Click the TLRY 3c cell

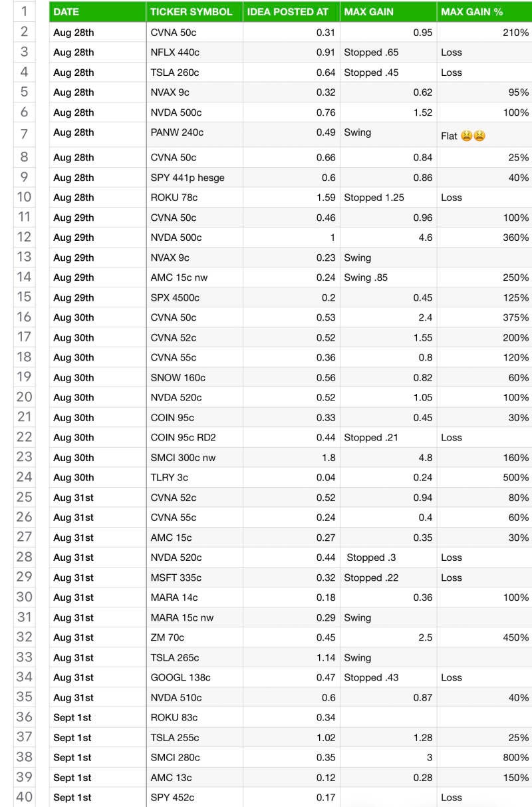pos(194,478)
